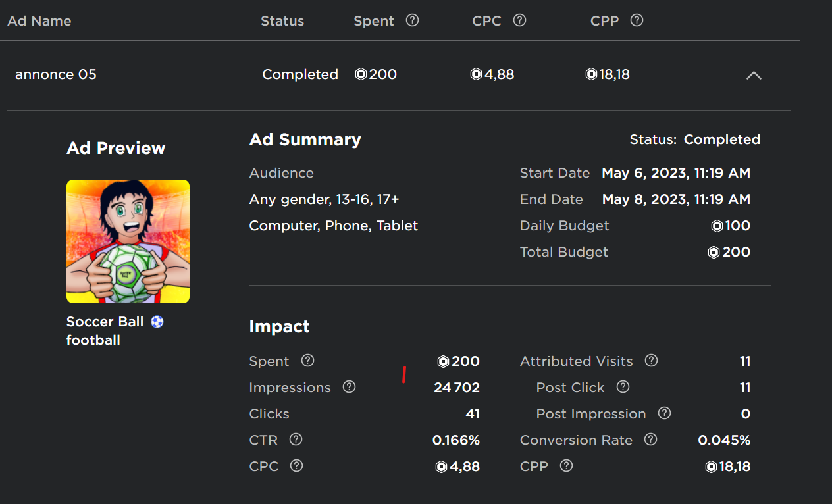This screenshot has height=504, width=832.
Task: Open the Attributed Visits help icon
Action: point(651,361)
